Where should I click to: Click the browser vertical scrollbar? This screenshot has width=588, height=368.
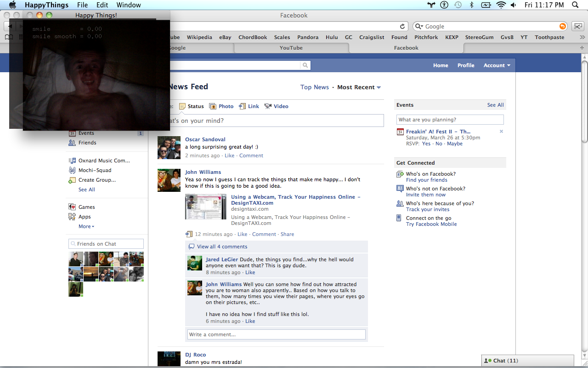pos(584,101)
